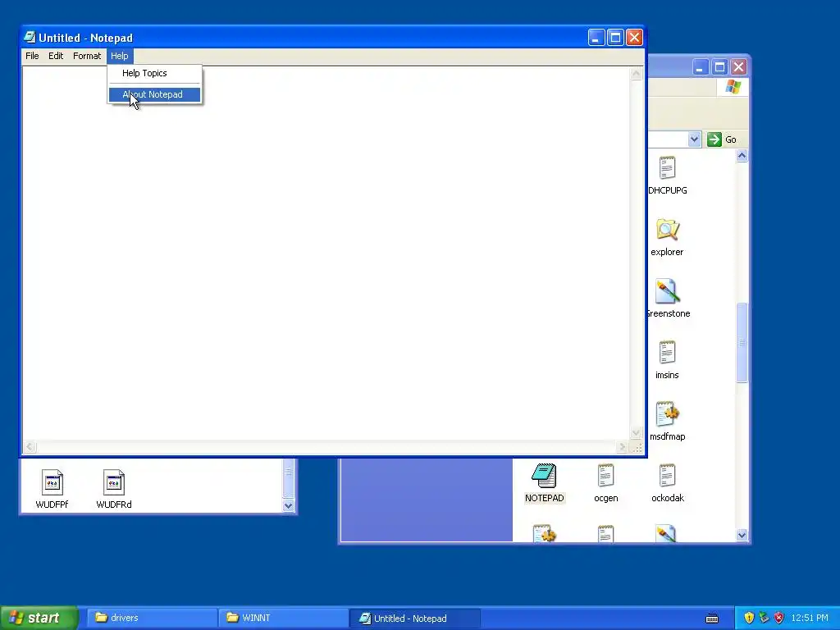Viewport: 840px width, 630px height.
Task: Click Notepad horizontal scroll left arrow
Action: tap(30, 447)
